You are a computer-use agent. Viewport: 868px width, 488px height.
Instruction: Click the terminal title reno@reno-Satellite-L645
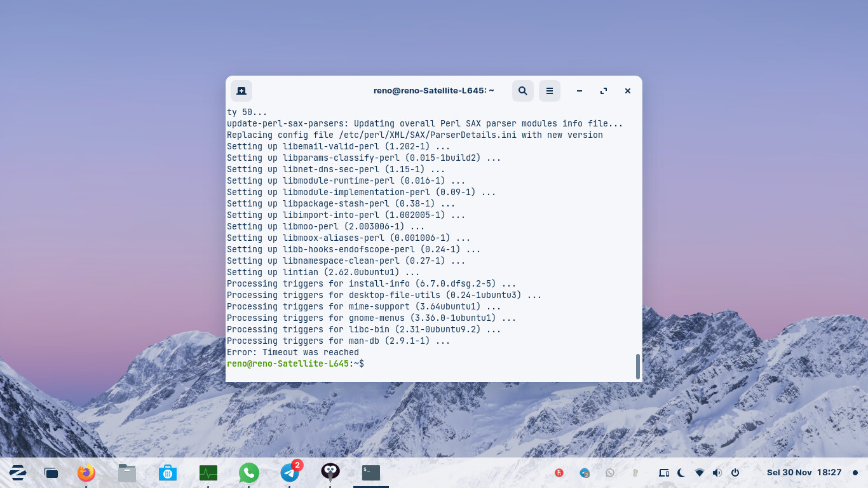click(x=433, y=91)
